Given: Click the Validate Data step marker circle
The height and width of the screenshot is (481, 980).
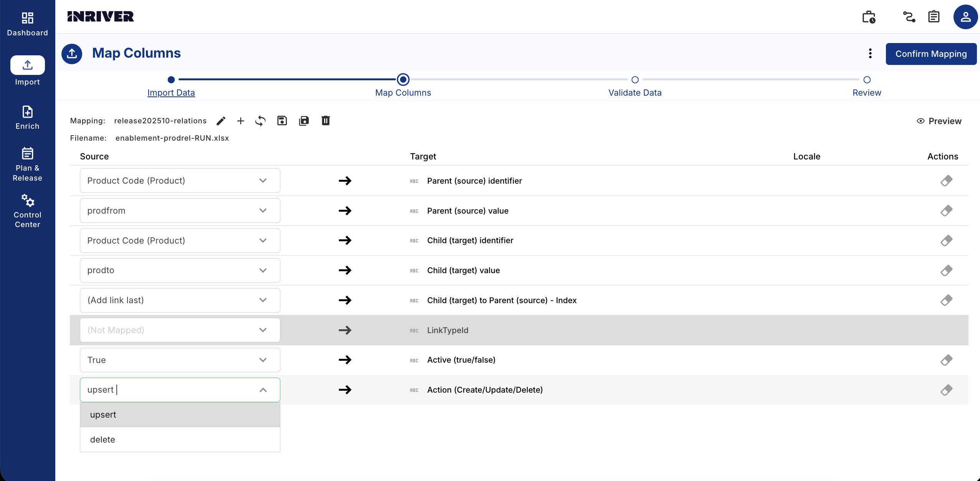Looking at the screenshot, I should (635, 80).
